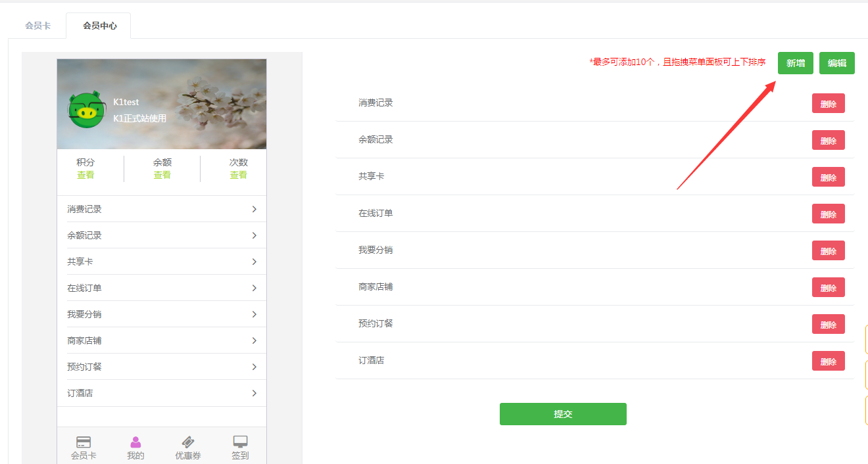
Task: Select the 我的 person icon
Action: point(135,442)
